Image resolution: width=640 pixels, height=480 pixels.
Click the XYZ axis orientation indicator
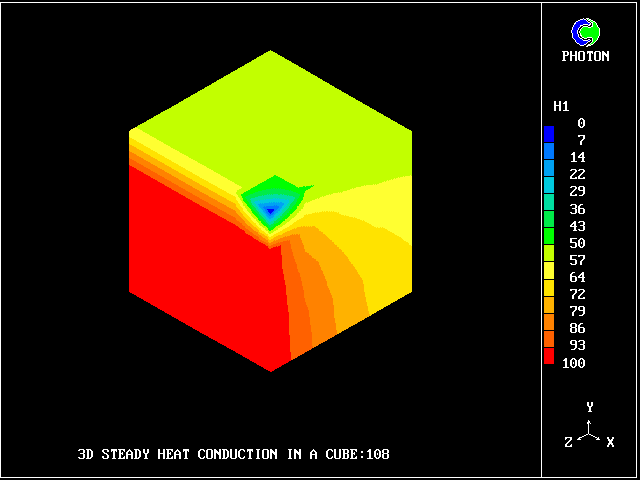(590, 428)
